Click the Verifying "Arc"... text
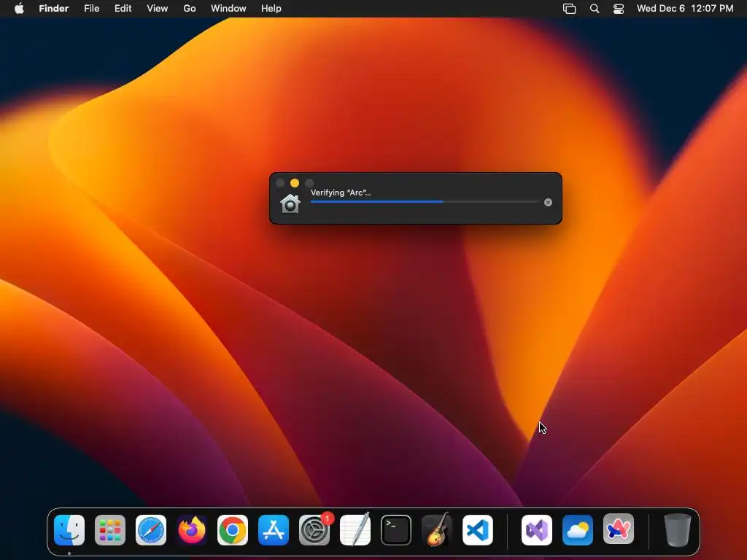Viewport: 747px width, 560px height. (341, 192)
